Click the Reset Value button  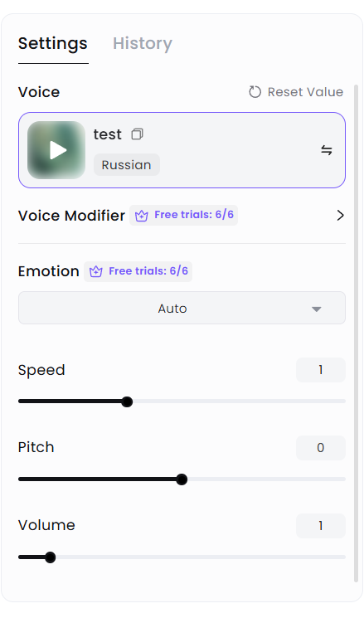[x=296, y=92]
